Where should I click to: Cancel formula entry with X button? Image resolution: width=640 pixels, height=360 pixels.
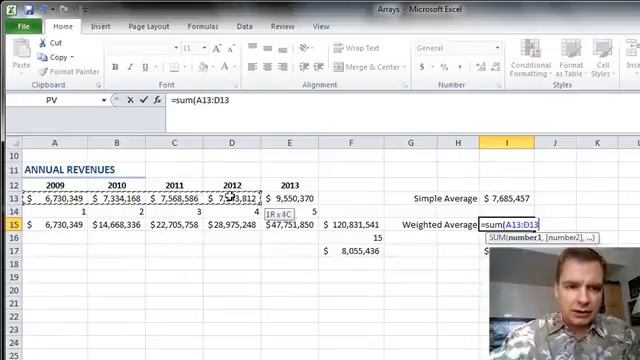coord(130,100)
